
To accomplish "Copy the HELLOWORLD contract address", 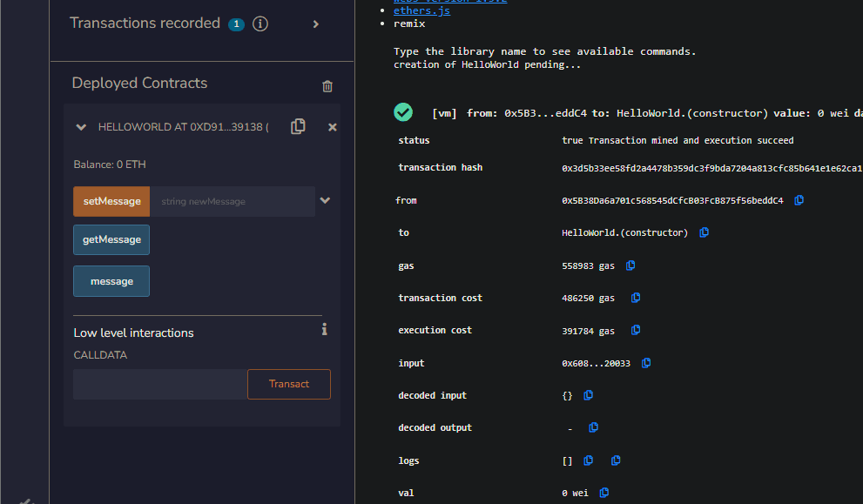I will 298,126.
